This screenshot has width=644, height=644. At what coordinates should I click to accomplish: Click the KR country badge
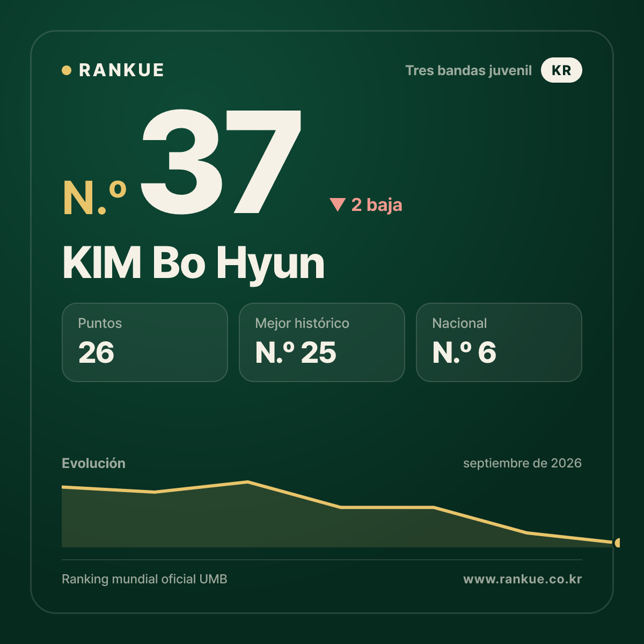(561, 70)
